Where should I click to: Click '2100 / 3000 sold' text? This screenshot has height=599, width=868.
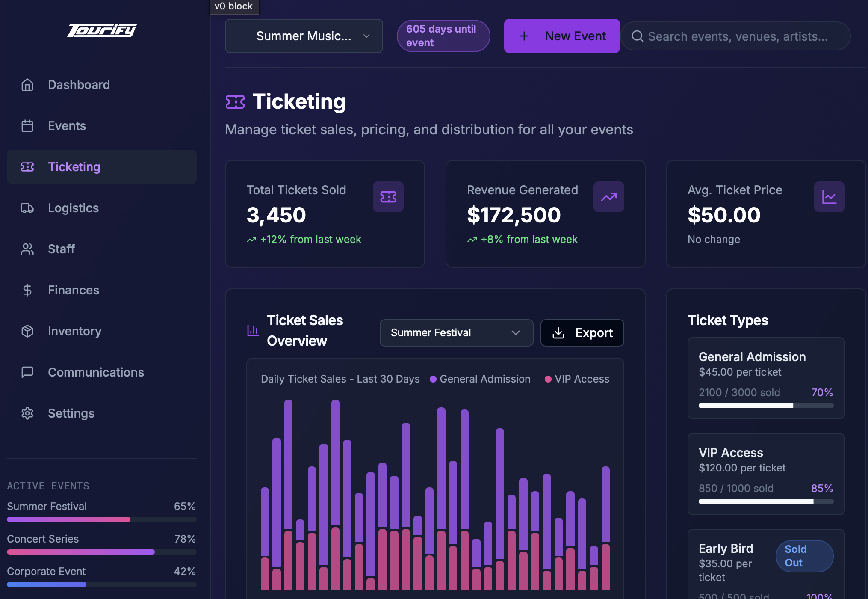click(740, 393)
